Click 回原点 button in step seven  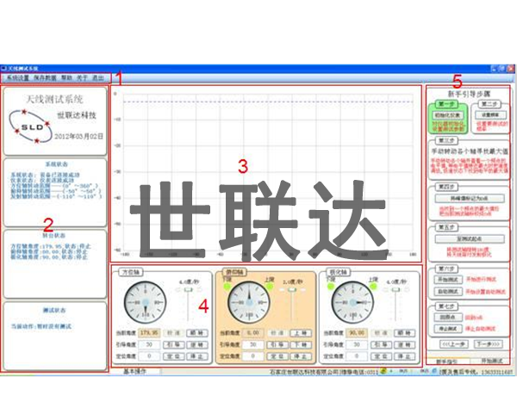tap(448, 318)
